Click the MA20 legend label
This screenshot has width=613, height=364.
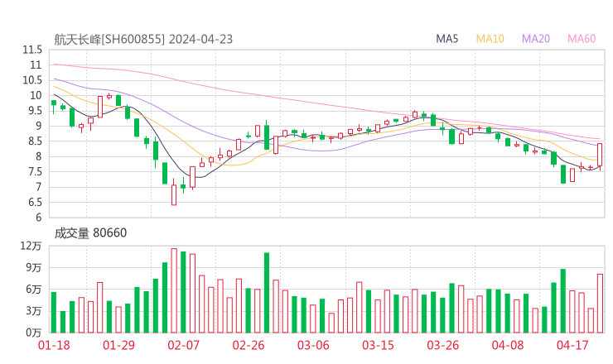pos(536,39)
